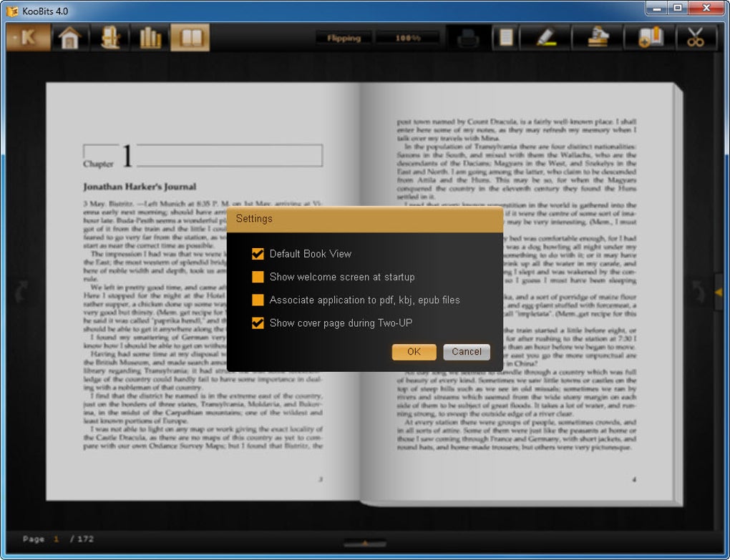The width and height of the screenshot is (730, 560).
Task: Click the page notes icon
Action: pyautogui.click(x=505, y=38)
